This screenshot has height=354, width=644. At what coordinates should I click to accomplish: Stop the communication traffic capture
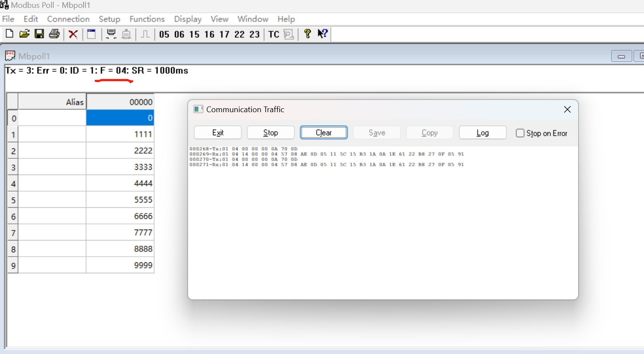click(x=271, y=133)
